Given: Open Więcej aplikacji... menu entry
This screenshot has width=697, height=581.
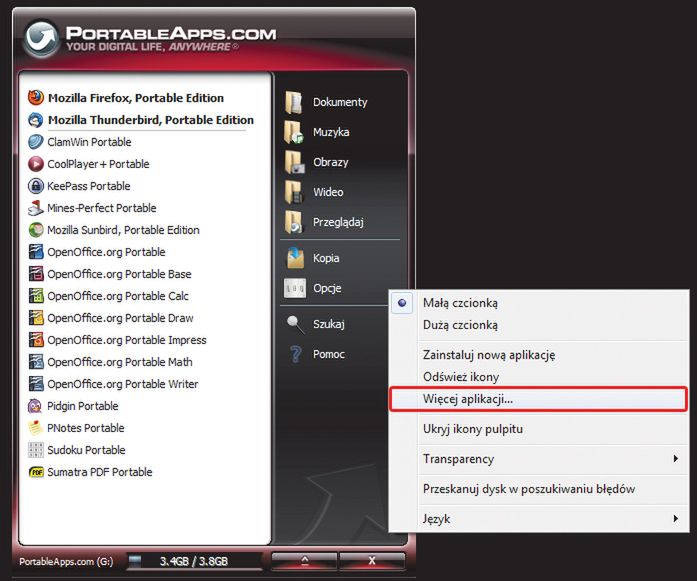Looking at the screenshot, I should coord(538,399).
